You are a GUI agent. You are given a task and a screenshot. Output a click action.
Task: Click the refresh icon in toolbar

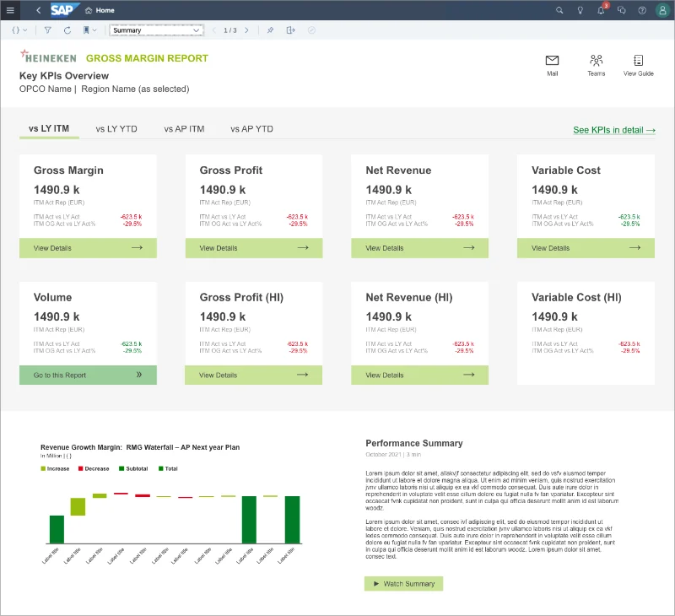pyautogui.click(x=67, y=30)
